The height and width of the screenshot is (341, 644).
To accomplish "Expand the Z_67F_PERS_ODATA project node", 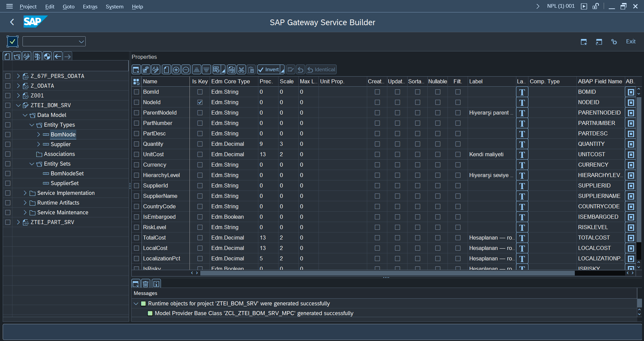I will [x=18, y=76].
